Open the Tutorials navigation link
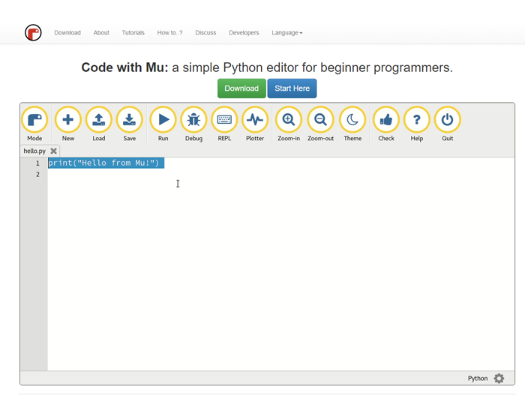 (x=133, y=33)
